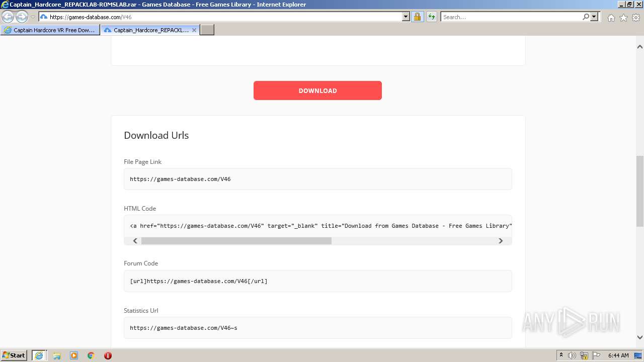This screenshot has width=644, height=362.
Task: Select the Forum Code url text
Action: tap(199, 281)
